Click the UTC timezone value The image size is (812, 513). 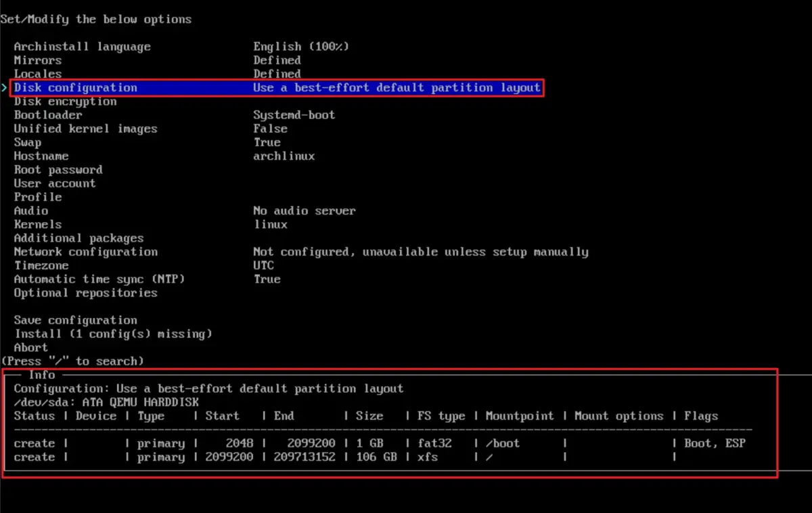(x=263, y=265)
